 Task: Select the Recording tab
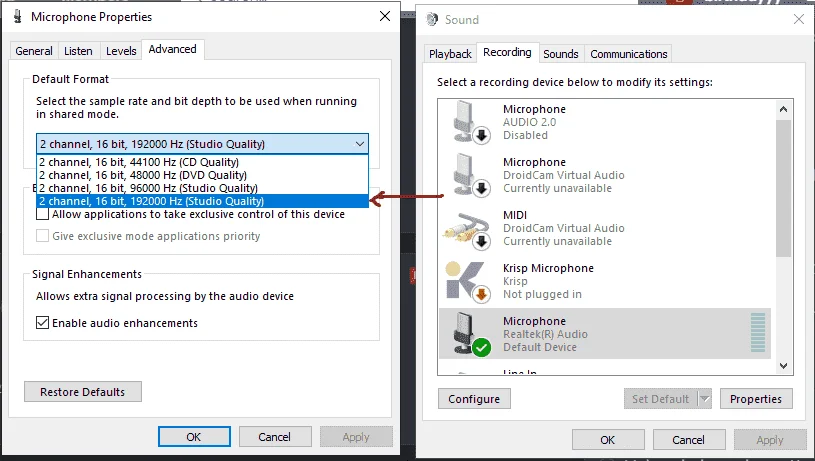pos(507,52)
